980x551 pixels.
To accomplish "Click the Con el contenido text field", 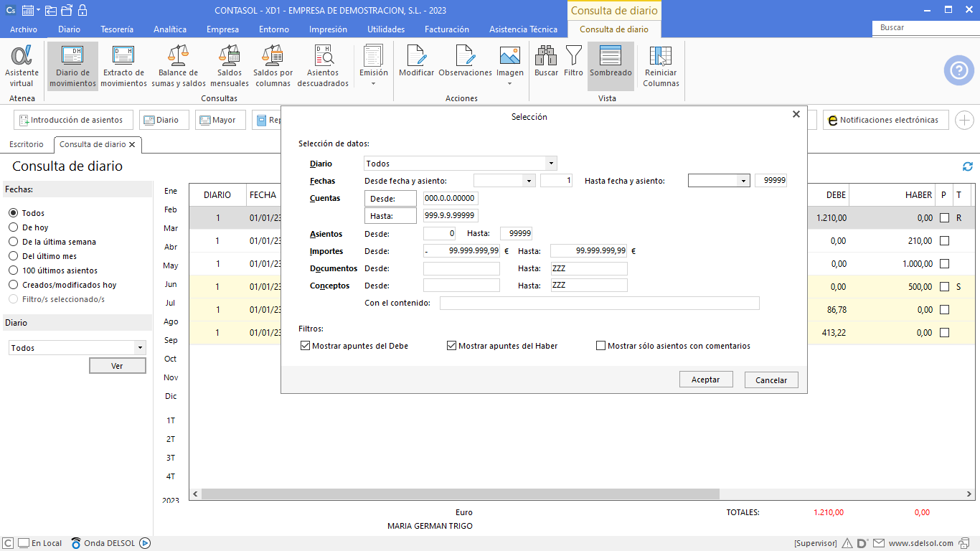I will click(599, 303).
